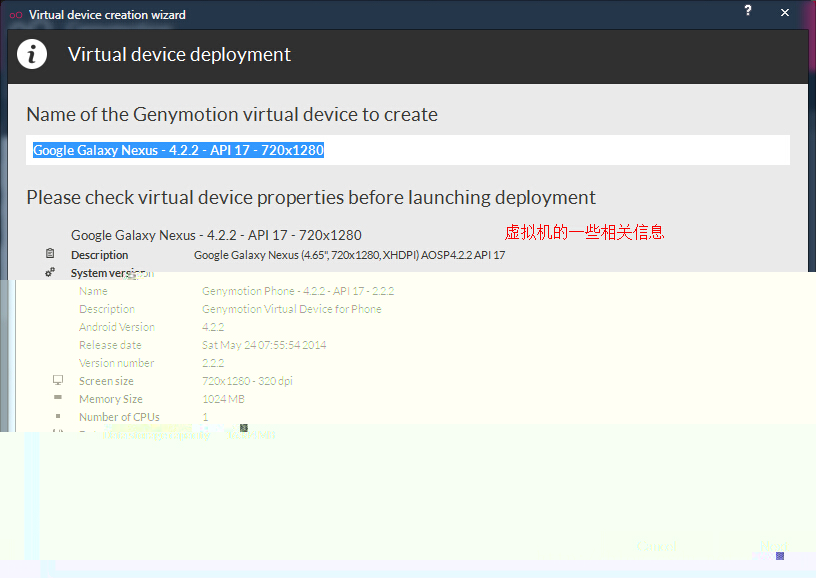Open the help question mark button
Viewport: 816px width, 578px height.
click(748, 11)
